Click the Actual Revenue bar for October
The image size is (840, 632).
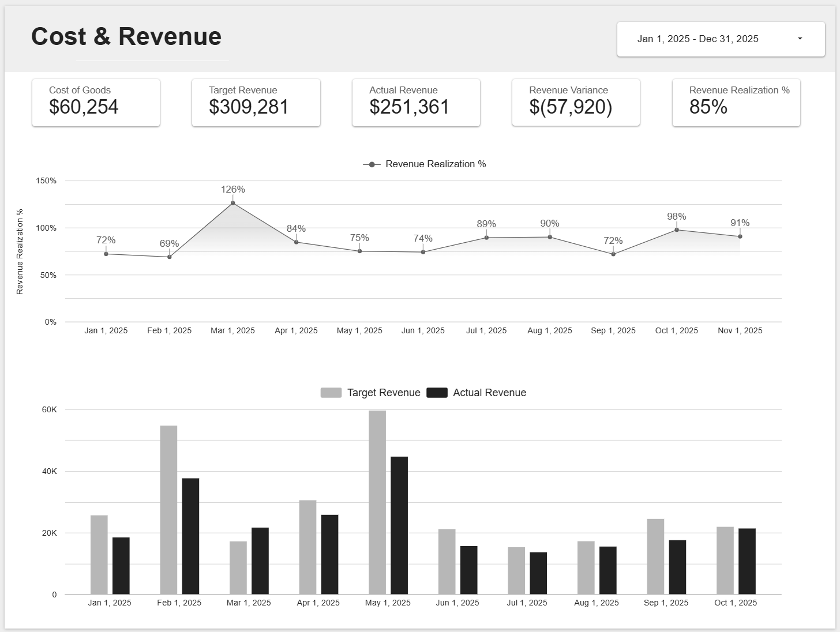point(746,560)
